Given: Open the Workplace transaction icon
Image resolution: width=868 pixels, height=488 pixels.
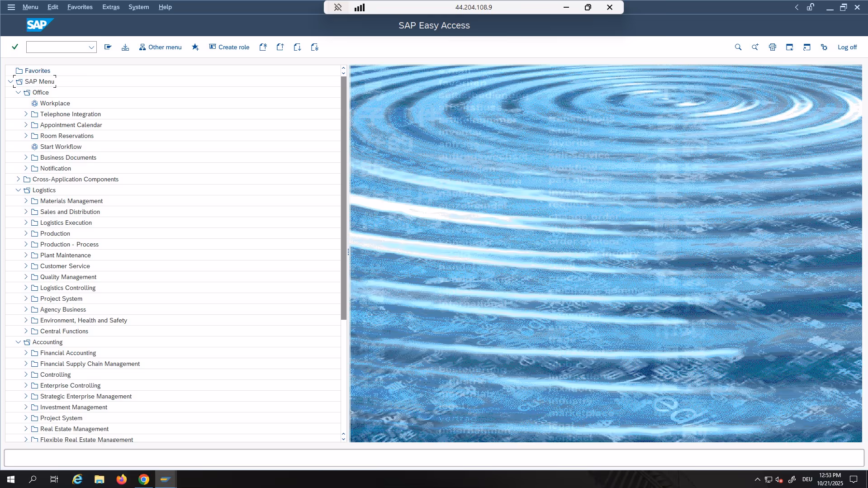Looking at the screenshot, I should (x=35, y=103).
